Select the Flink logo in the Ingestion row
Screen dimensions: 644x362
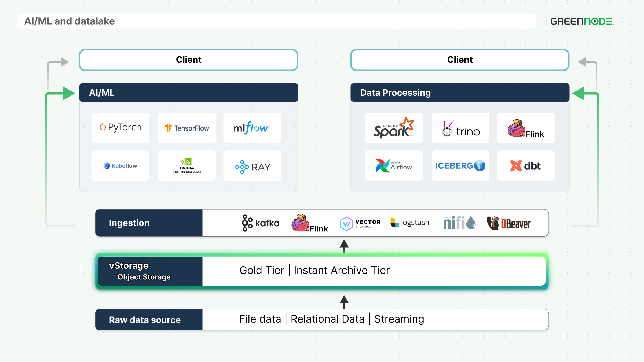coord(310,223)
